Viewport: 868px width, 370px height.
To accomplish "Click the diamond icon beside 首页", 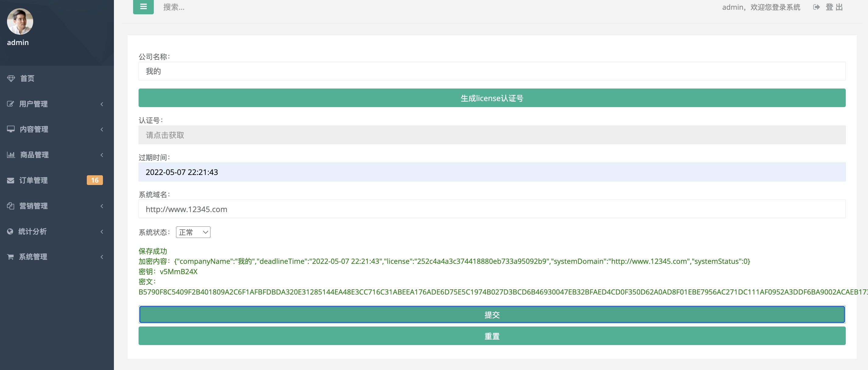I will [11, 79].
